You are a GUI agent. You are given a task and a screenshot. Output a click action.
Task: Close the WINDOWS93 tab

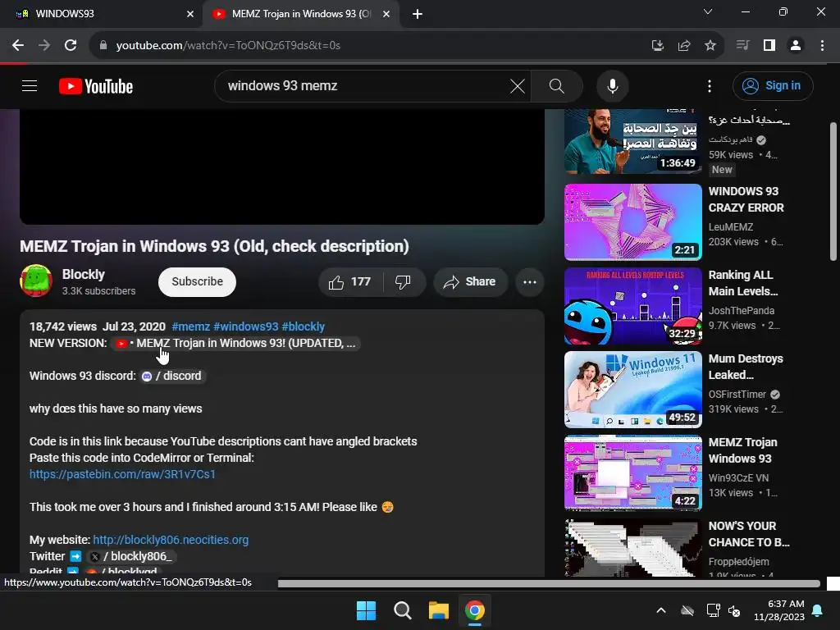190,14
